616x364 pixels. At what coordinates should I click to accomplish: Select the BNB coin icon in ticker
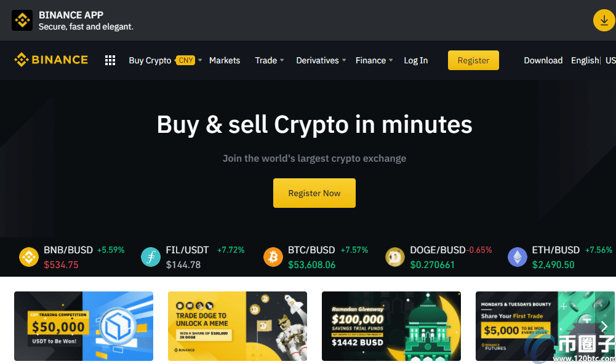29,257
